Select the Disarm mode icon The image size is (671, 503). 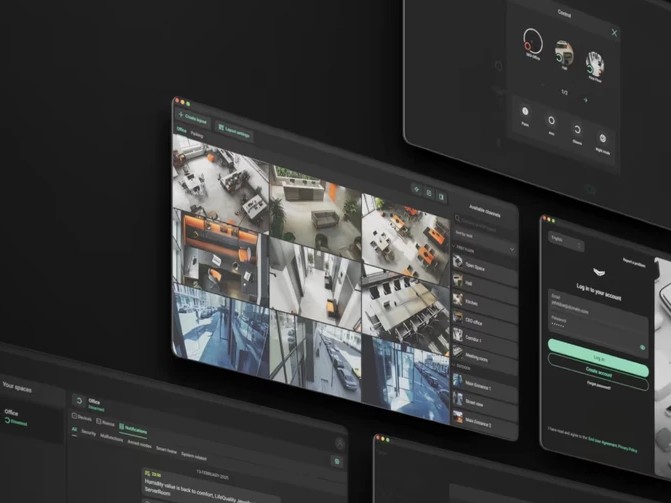tap(577, 129)
